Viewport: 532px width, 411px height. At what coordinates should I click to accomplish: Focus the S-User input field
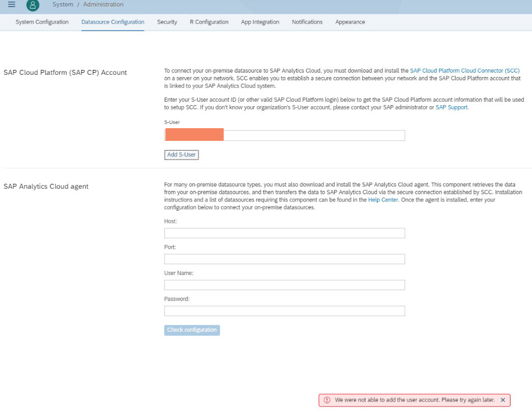coord(285,135)
